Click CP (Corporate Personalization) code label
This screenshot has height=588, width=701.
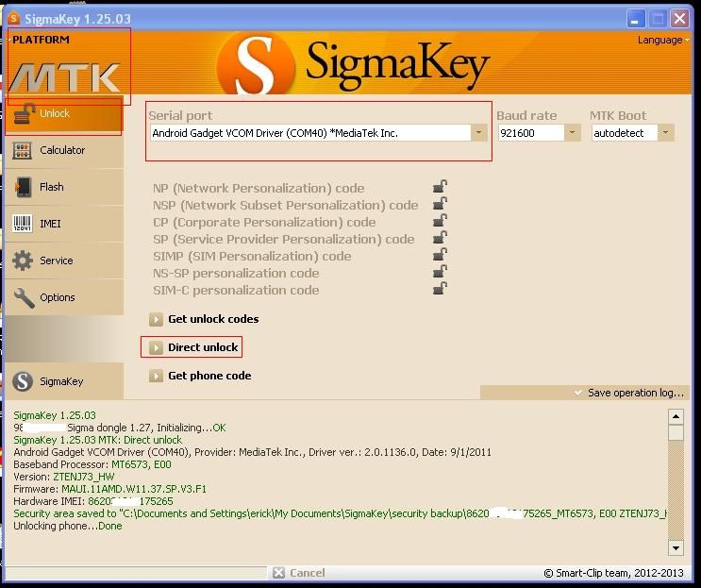pyautogui.click(x=264, y=222)
